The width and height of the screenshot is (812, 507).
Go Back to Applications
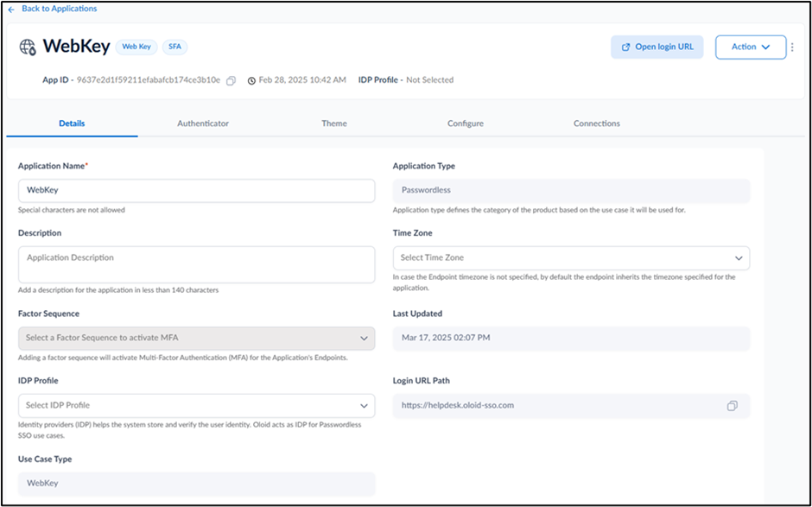59,9
